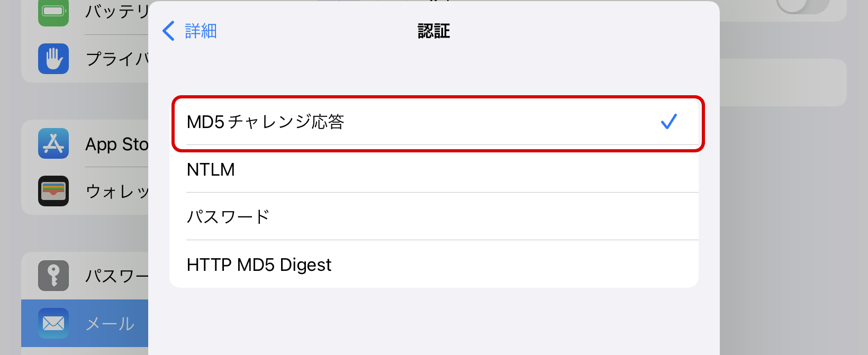The image size is (868, 355).
Task: Select the Mail envelope icon
Action: [x=53, y=323]
